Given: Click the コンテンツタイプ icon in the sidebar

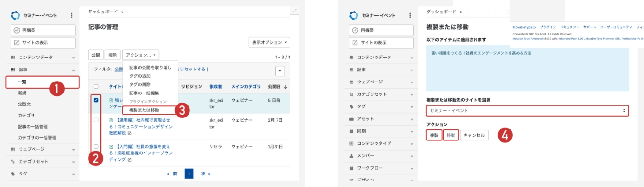Looking at the screenshot, I should (x=352, y=144).
